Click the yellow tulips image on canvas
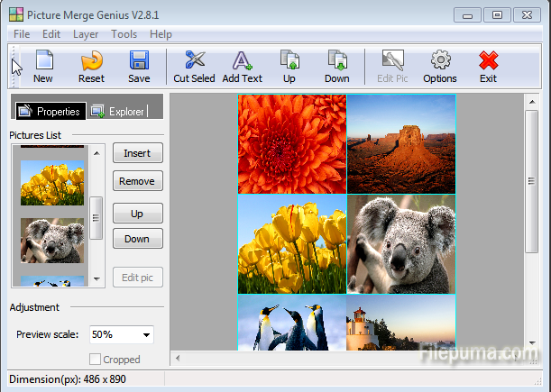 (292, 243)
